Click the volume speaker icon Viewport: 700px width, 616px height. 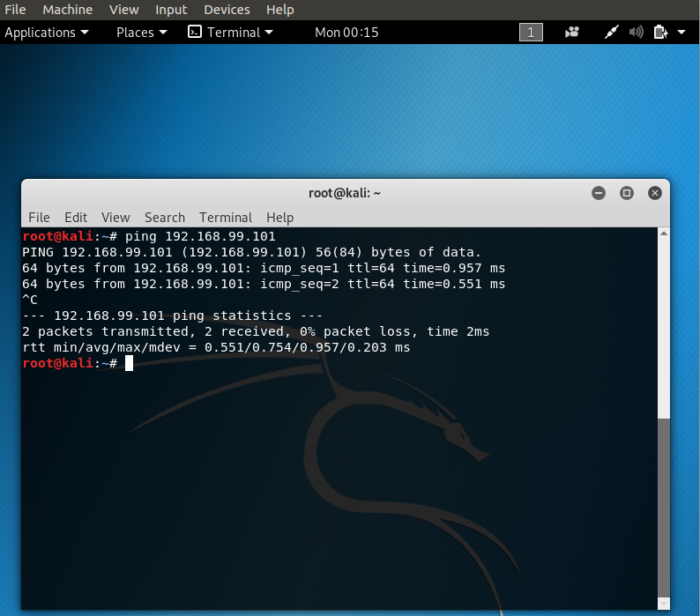(x=636, y=32)
